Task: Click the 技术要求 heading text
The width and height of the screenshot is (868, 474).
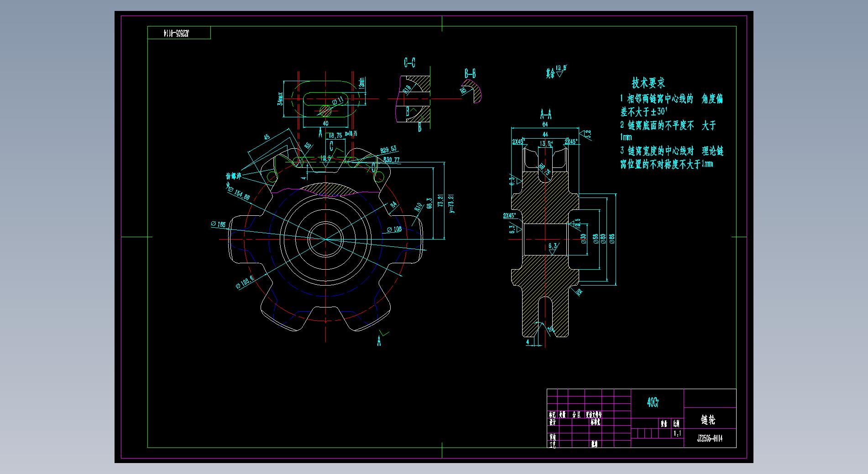Action: click(x=648, y=83)
